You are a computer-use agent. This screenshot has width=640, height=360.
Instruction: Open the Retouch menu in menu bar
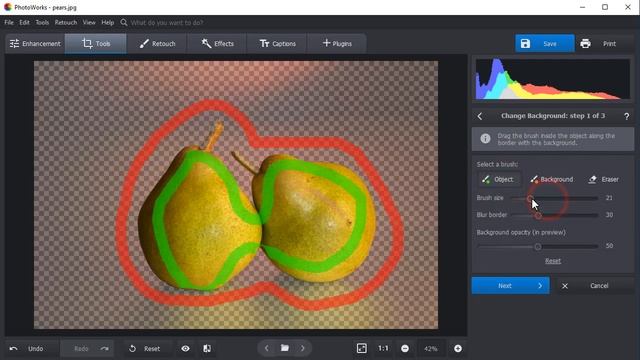pos(66,22)
